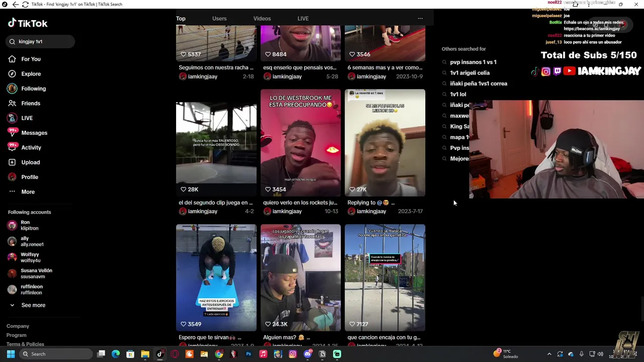Image resolution: width=644 pixels, height=362 pixels.
Task: Go back using browser back arrow
Action: 15,5
